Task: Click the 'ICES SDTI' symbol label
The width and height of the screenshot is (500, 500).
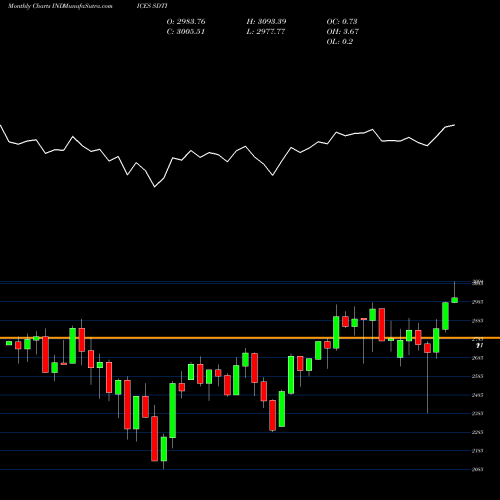Action: tap(152, 6)
